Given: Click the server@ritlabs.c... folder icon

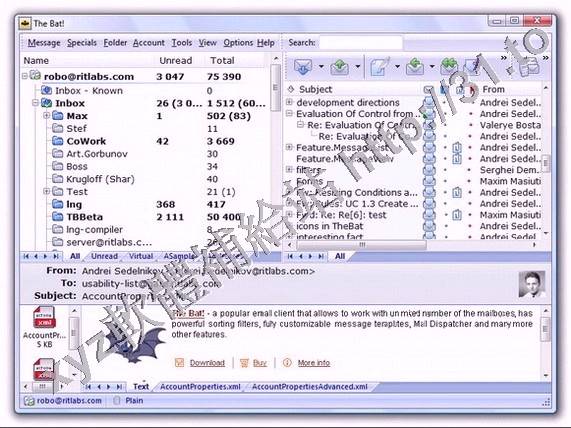Looking at the screenshot, I should coord(58,242).
